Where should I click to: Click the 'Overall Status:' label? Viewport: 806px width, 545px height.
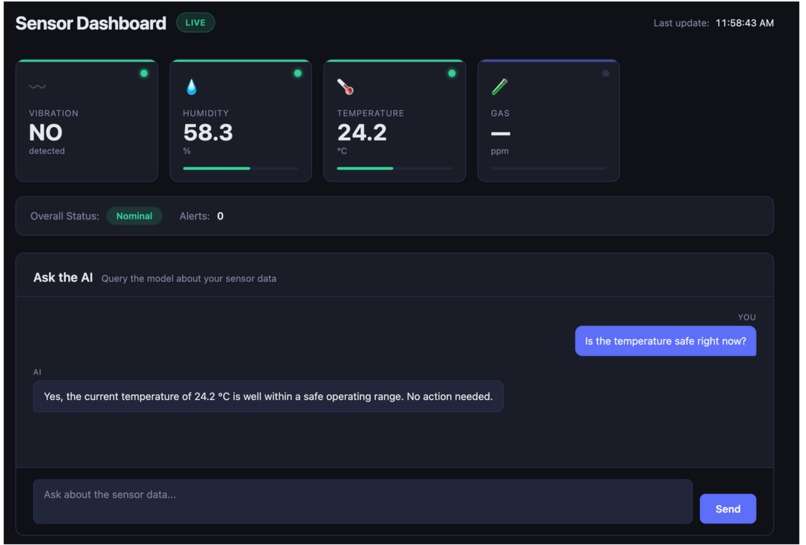point(65,216)
